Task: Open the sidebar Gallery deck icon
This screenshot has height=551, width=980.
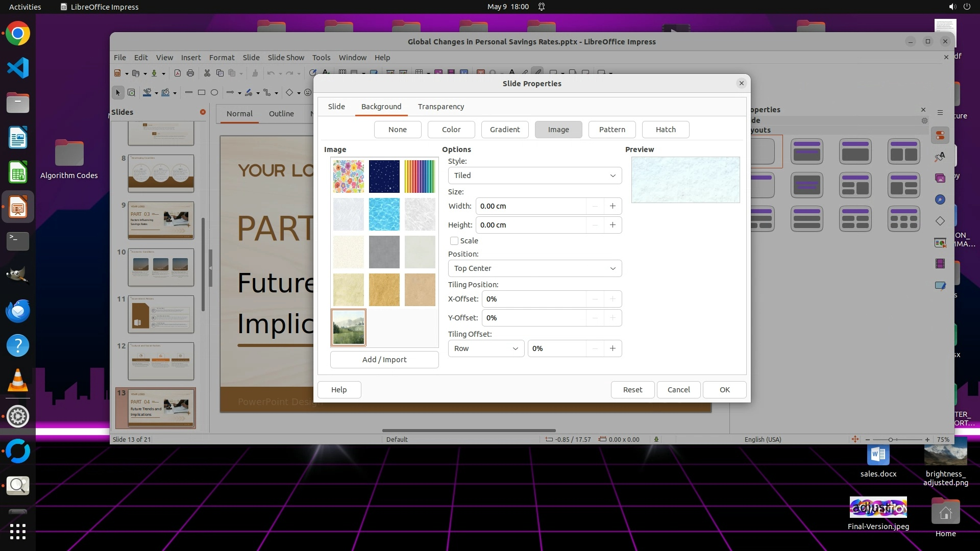Action: point(940,178)
